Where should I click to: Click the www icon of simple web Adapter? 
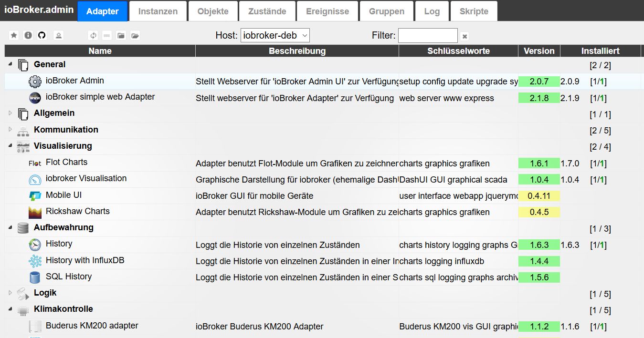tap(35, 98)
